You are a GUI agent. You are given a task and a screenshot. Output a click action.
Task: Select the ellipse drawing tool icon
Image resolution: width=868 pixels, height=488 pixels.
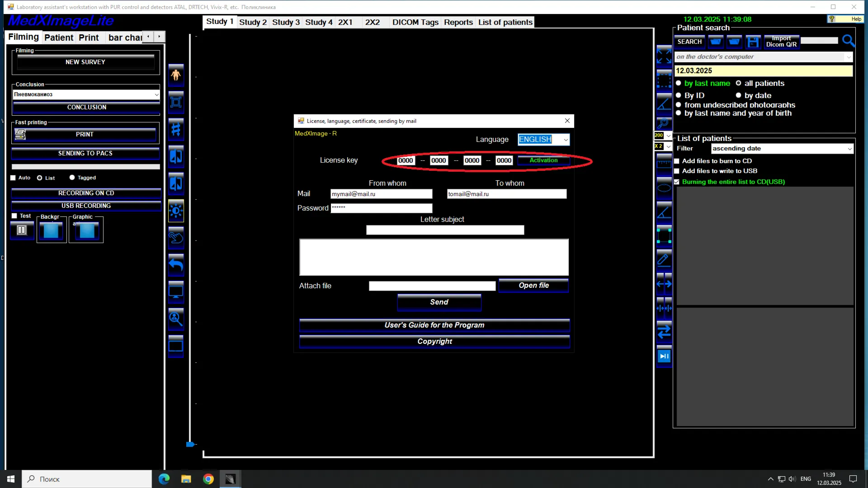pyautogui.click(x=664, y=188)
